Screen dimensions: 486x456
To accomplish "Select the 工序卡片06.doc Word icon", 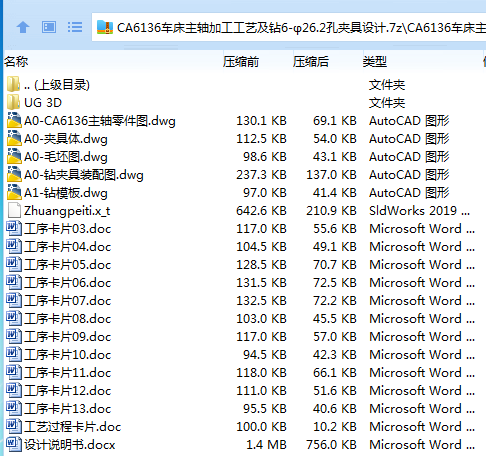I will pos(14,282).
